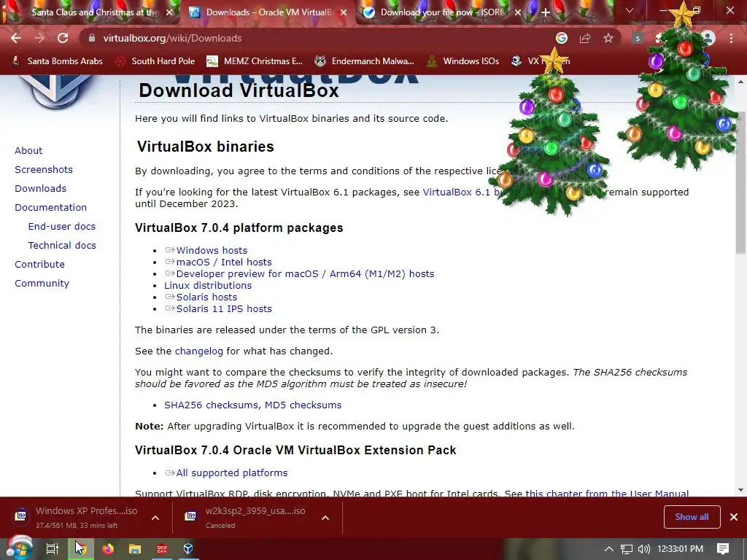This screenshot has height=560, width=747.
Task: Open Task View on the taskbar
Action: (x=52, y=548)
